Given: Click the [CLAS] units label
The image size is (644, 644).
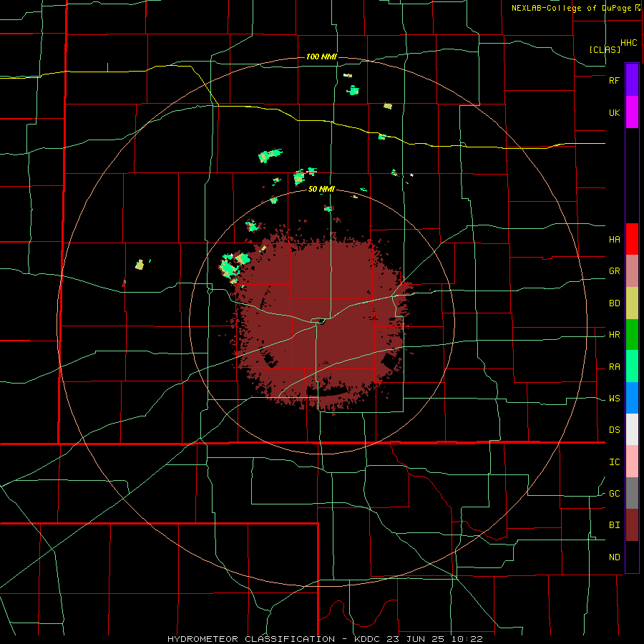Looking at the screenshot, I should point(605,49).
